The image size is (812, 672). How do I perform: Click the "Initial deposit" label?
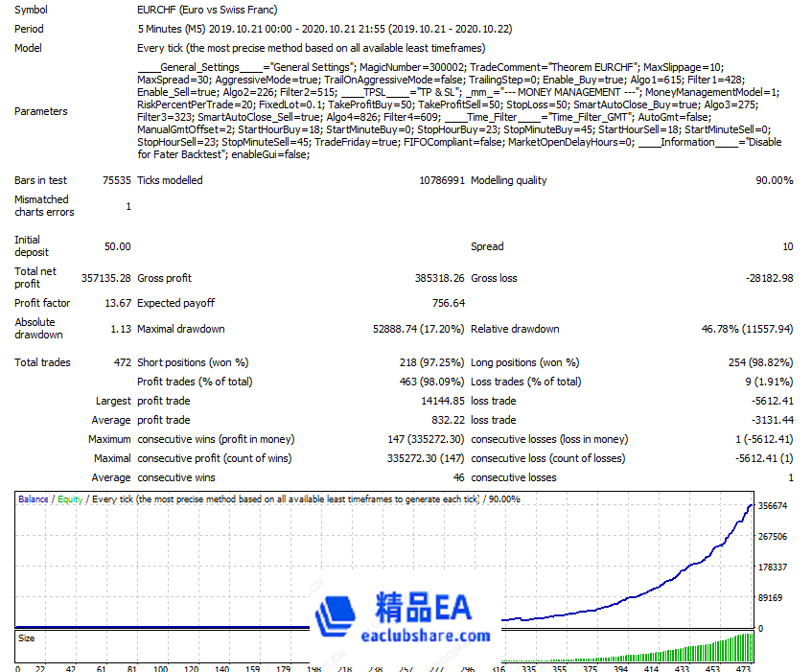(x=32, y=246)
